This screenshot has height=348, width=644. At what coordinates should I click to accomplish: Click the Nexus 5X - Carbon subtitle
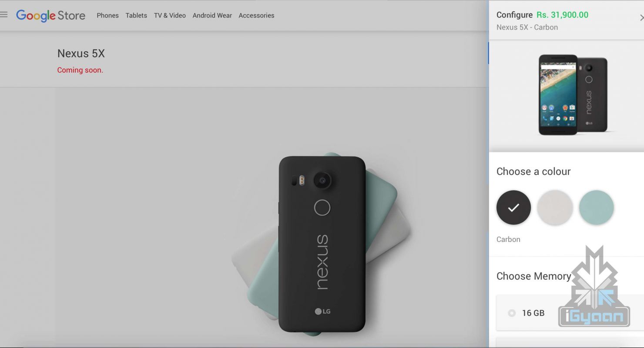tap(527, 27)
